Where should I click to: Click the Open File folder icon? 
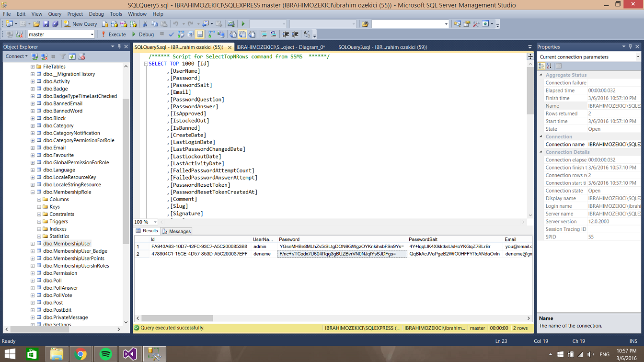(x=36, y=24)
